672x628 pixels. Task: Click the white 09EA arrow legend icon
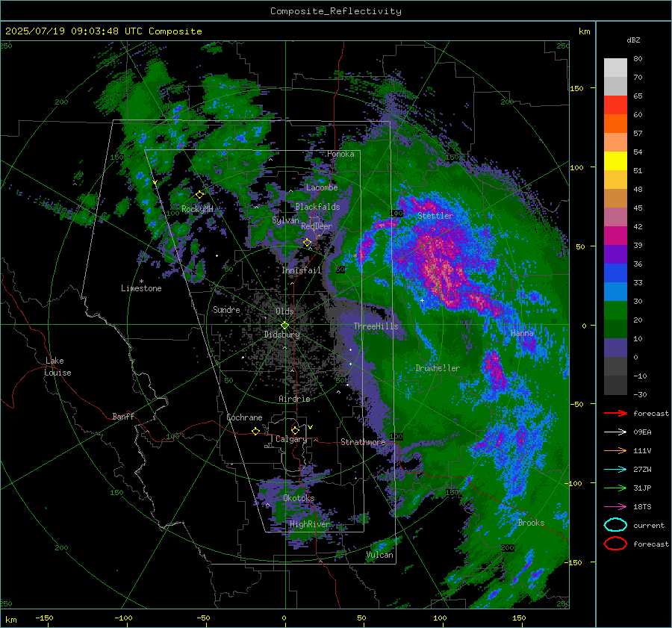tap(615, 432)
